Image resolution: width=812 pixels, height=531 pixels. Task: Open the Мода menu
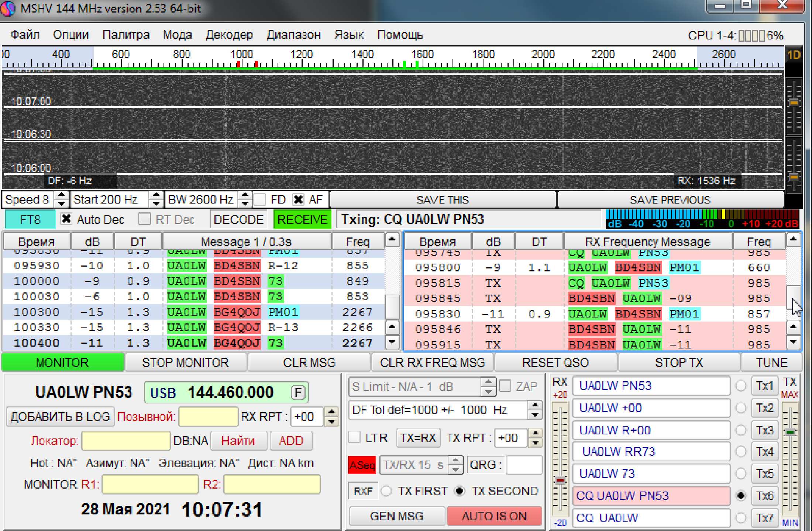point(178,35)
